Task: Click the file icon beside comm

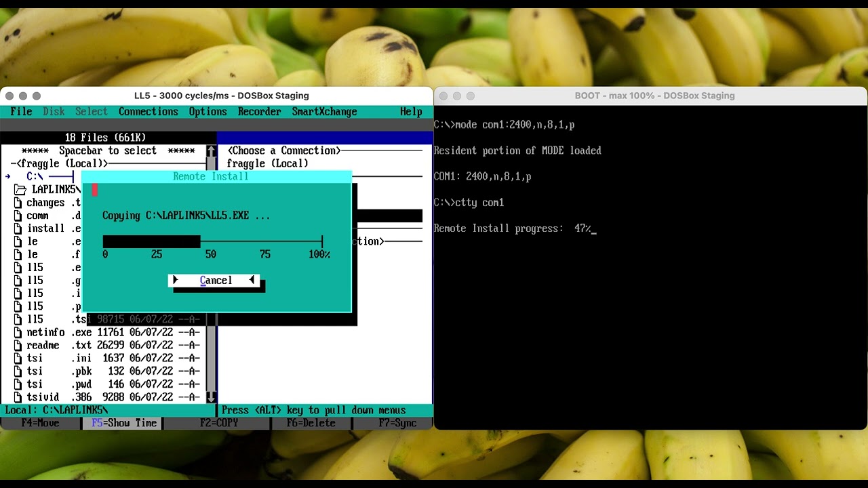Action: (x=18, y=216)
